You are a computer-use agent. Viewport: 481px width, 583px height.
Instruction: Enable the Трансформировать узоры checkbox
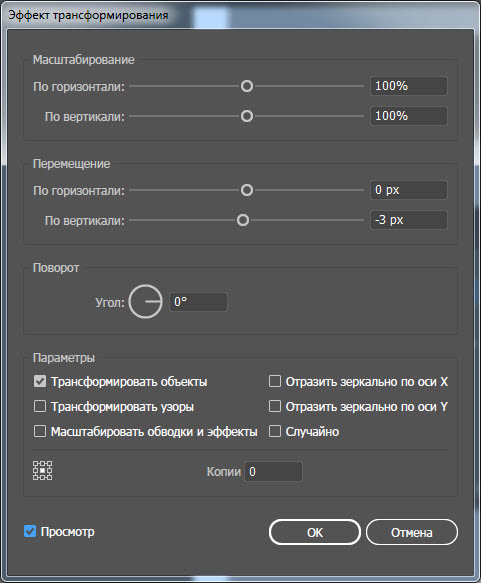coord(40,406)
